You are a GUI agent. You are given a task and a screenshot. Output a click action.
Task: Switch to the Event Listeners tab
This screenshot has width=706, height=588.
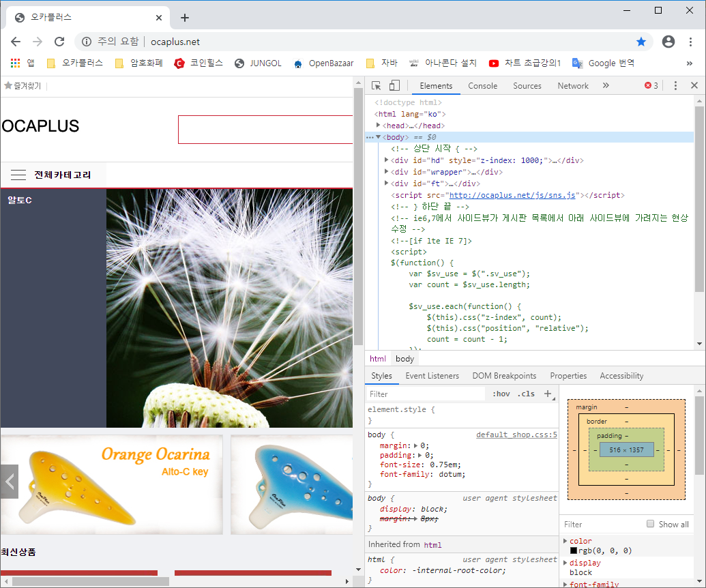432,376
